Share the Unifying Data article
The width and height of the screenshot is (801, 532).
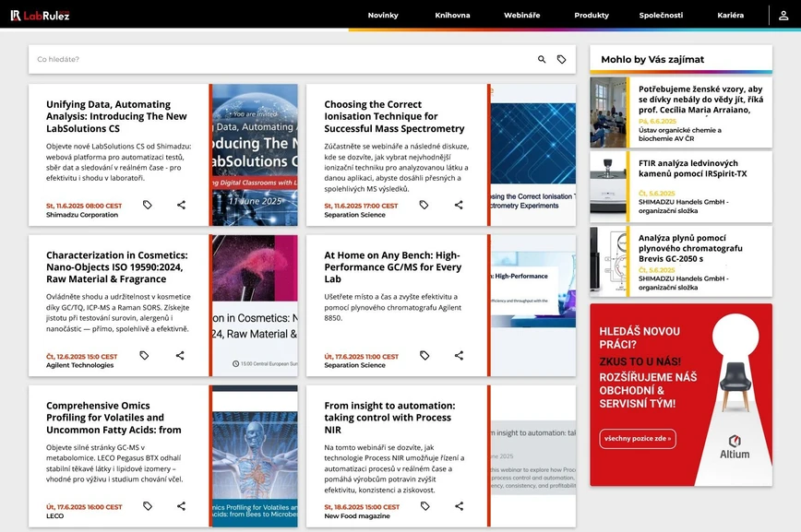(x=181, y=204)
